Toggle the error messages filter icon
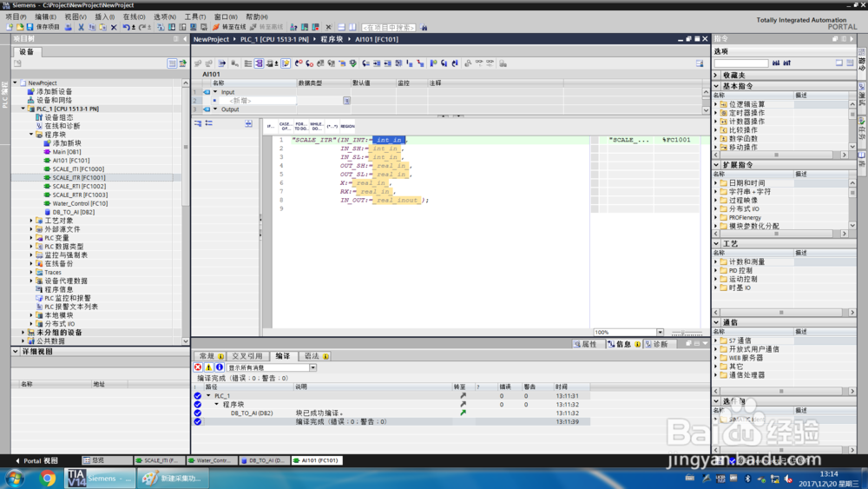Viewport: 868px width, 489px height. coord(198,367)
